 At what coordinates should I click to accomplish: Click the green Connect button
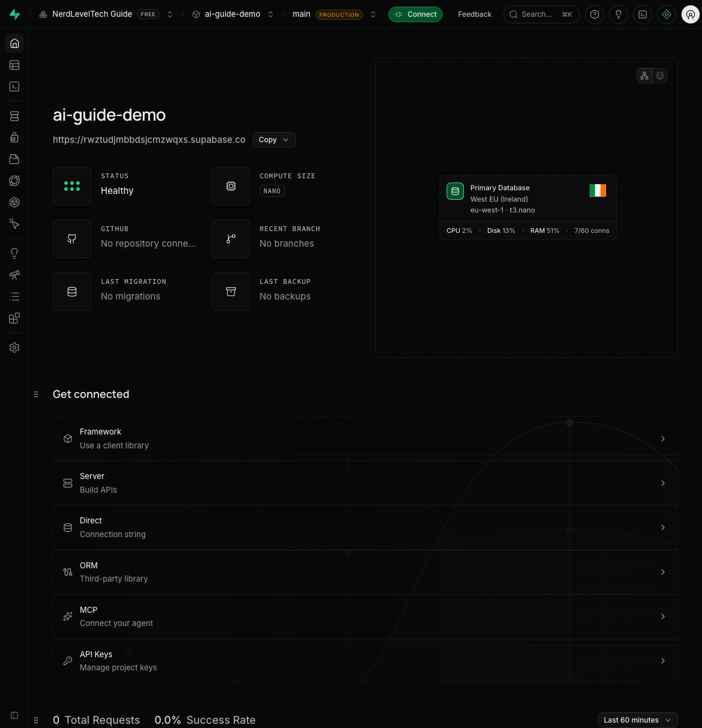click(415, 14)
